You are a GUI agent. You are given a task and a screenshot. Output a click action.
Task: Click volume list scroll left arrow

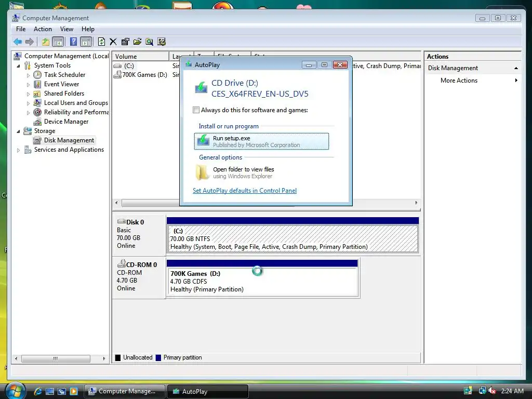click(x=117, y=203)
